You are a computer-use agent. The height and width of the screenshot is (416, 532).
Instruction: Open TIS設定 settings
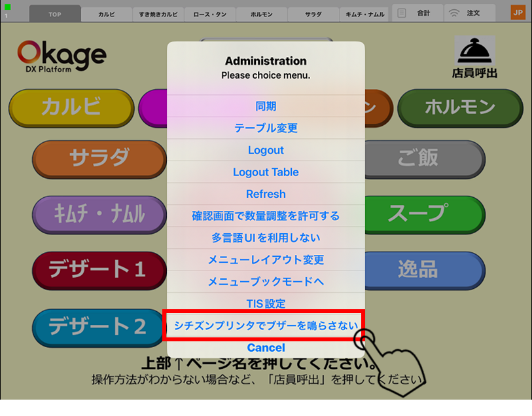coord(266,303)
